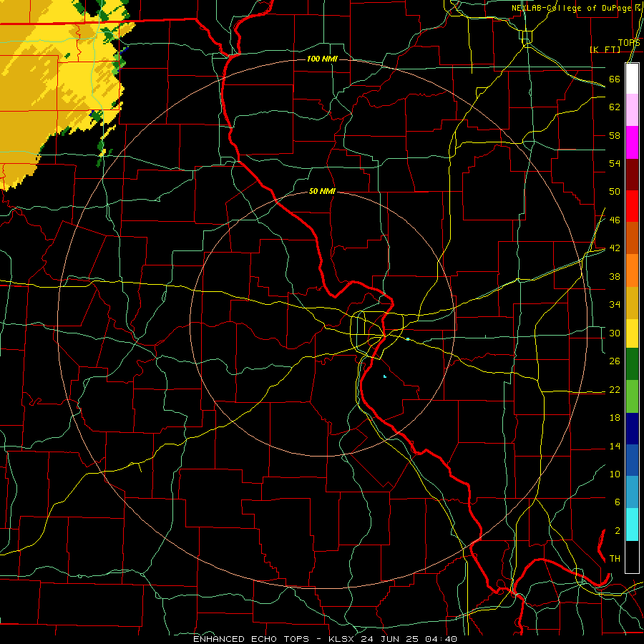Choose the navy blue legend band
Screen dimensions: 644x644
point(632,429)
